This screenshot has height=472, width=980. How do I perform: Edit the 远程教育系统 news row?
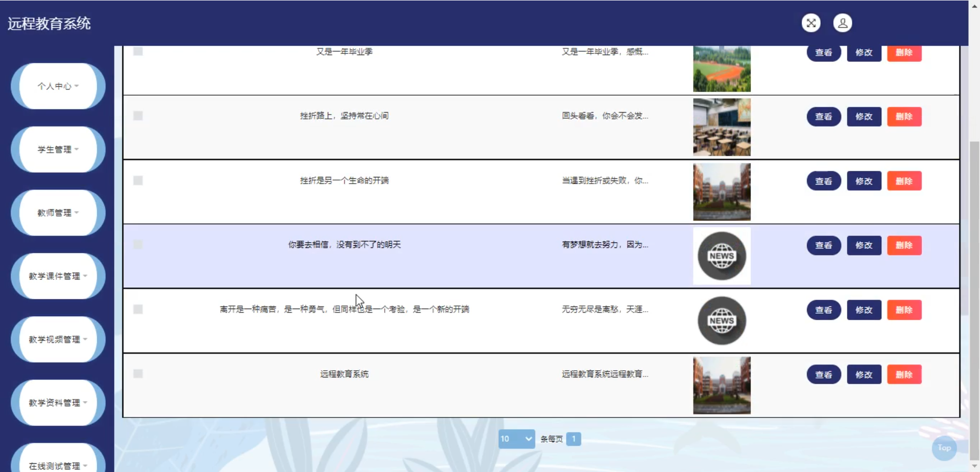[864, 375]
